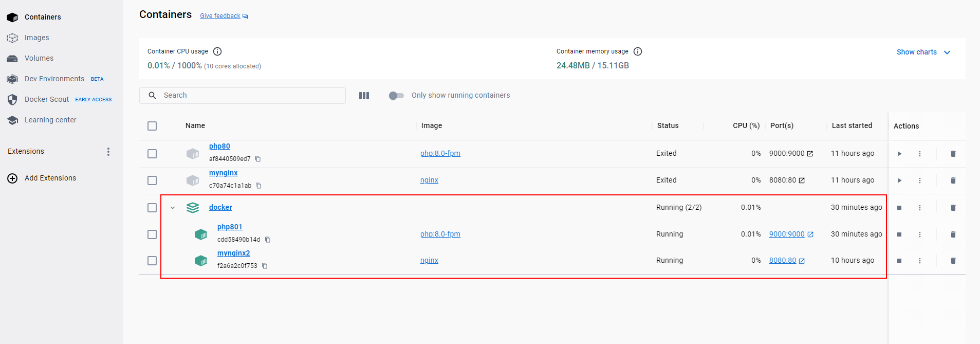Sort by the Status column header
980x344 pixels.
point(668,125)
